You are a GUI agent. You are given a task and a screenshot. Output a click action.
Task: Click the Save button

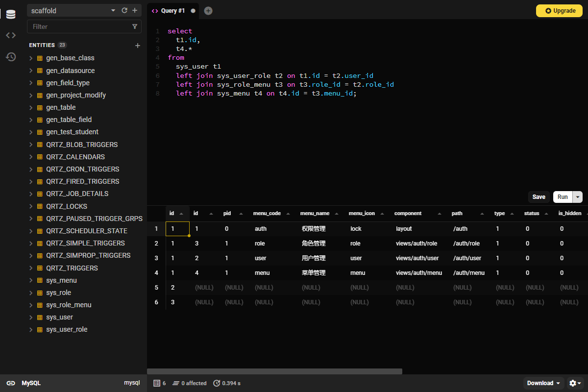(539, 197)
